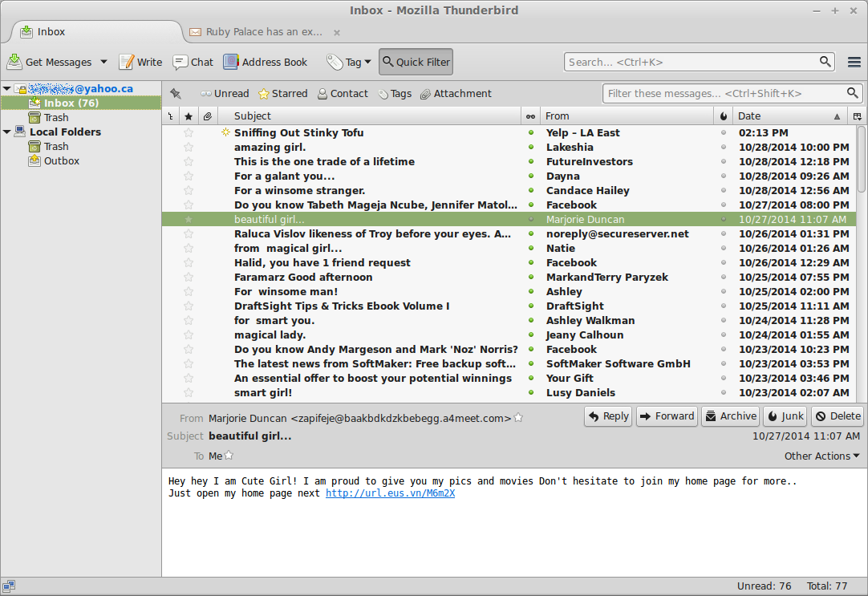
Task: Sort messages by From column
Action: 627,116
